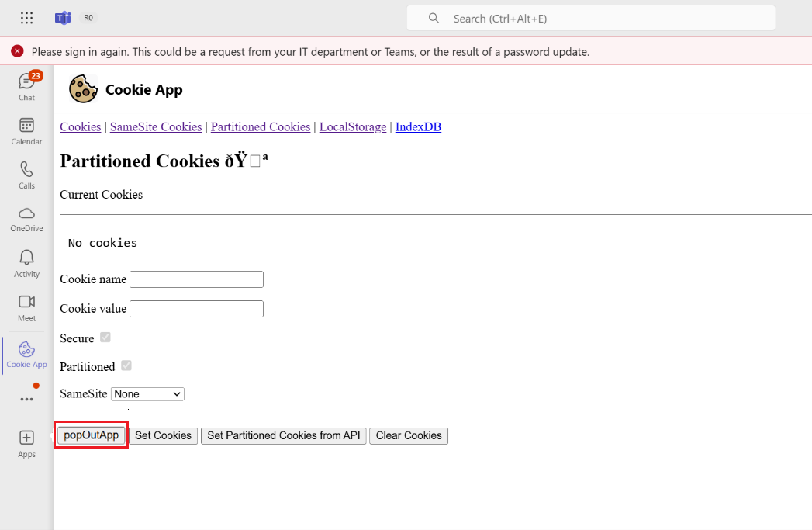Click the Cookie name input field
Screen dimensions: 812x530
196,279
